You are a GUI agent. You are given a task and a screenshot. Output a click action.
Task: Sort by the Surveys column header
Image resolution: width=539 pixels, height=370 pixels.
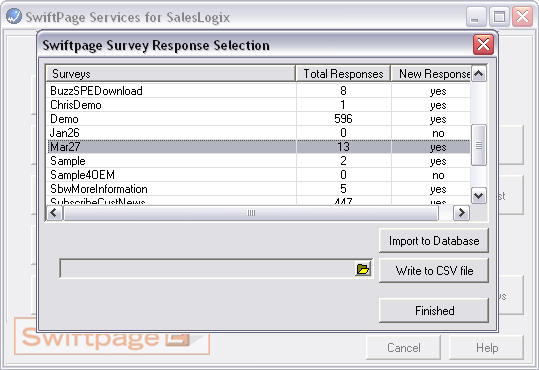click(171, 74)
